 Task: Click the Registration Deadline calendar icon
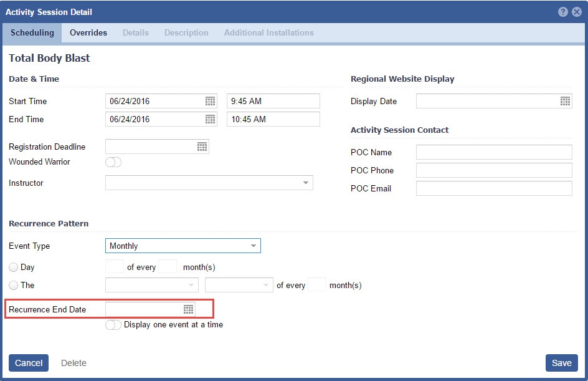coord(202,147)
